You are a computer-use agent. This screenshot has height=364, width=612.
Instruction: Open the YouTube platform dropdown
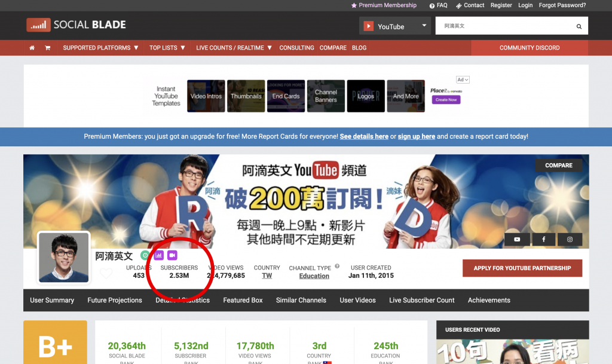pyautogui.click(x=395, y=26)
